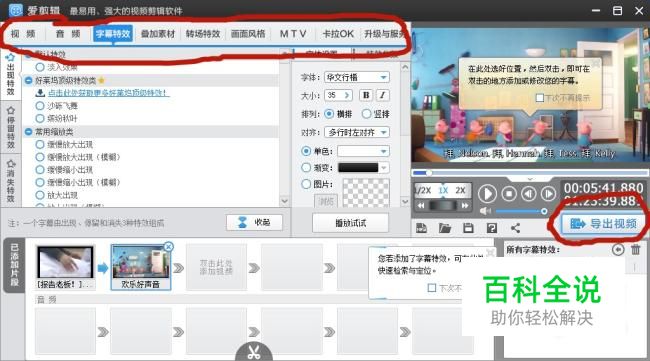
Task: Select the 图片 image fill option
Action: [x=306, y=184]
